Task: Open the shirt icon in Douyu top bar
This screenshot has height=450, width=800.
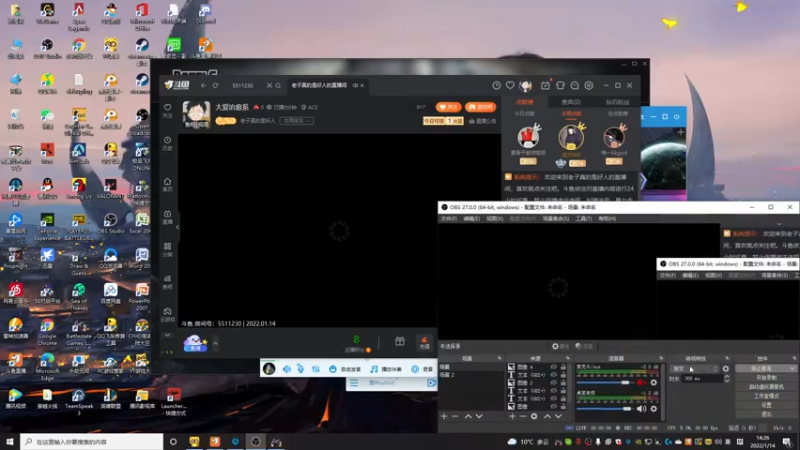Action: tap(560, 86)
